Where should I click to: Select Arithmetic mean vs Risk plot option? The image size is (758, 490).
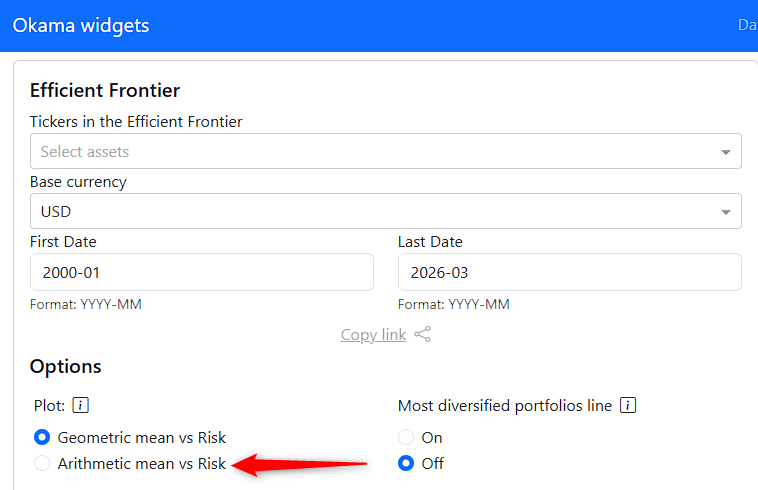pos(42,463)
